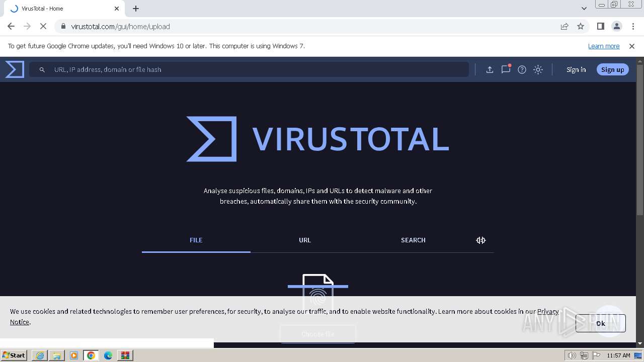Screen dimensions: 644x362
Task: Click the large VIRUSTOTAL heading logo
Action: pos(317,139)
